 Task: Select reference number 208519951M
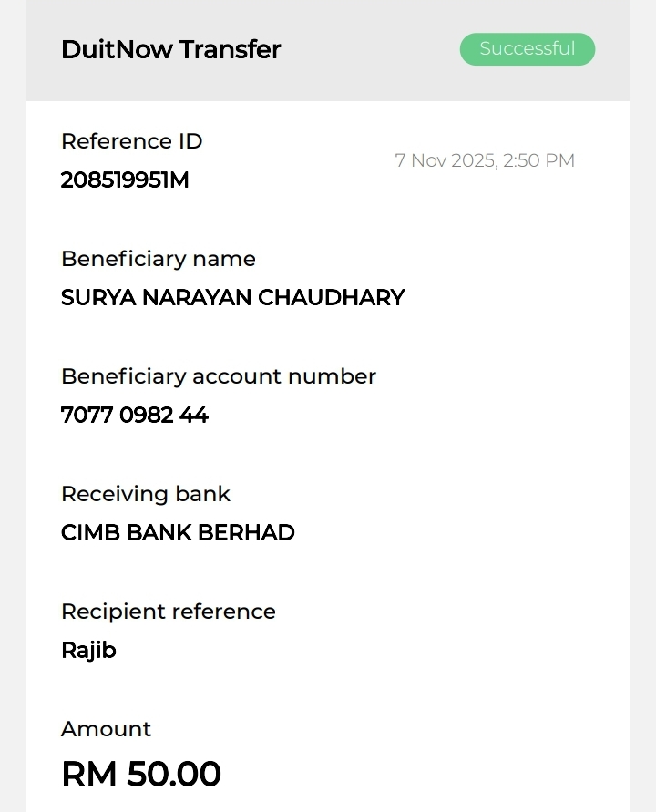pos(125,180)
